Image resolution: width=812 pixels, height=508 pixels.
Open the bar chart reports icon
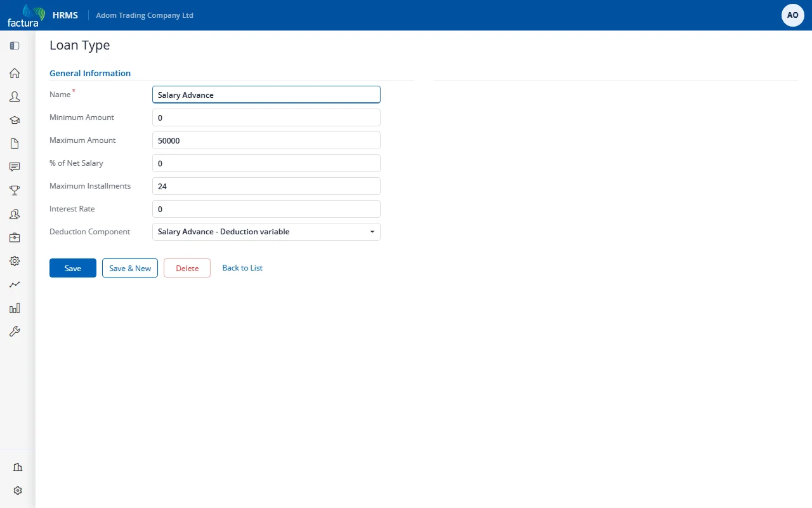tap(15, 308)
